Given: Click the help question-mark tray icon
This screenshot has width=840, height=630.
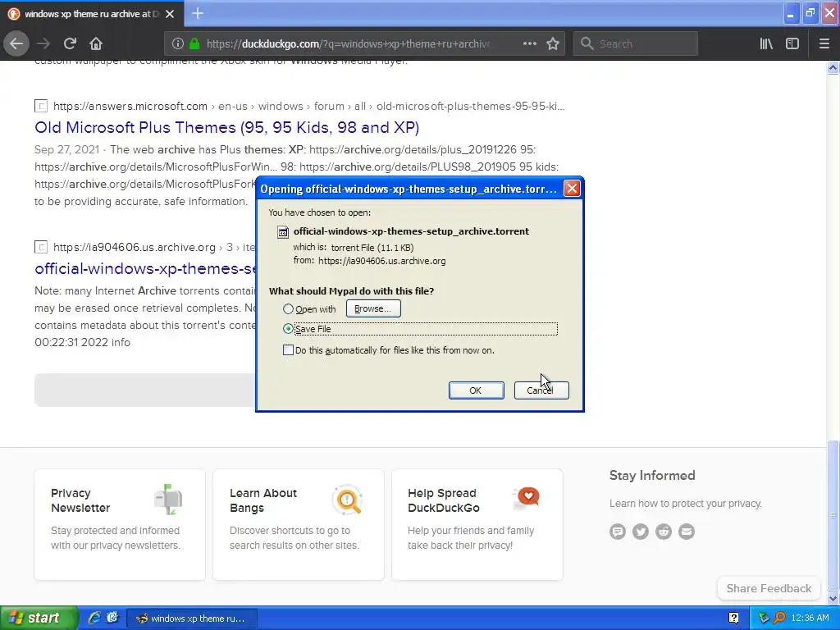Looking at the screenshot, I should [x=733, y=619].
